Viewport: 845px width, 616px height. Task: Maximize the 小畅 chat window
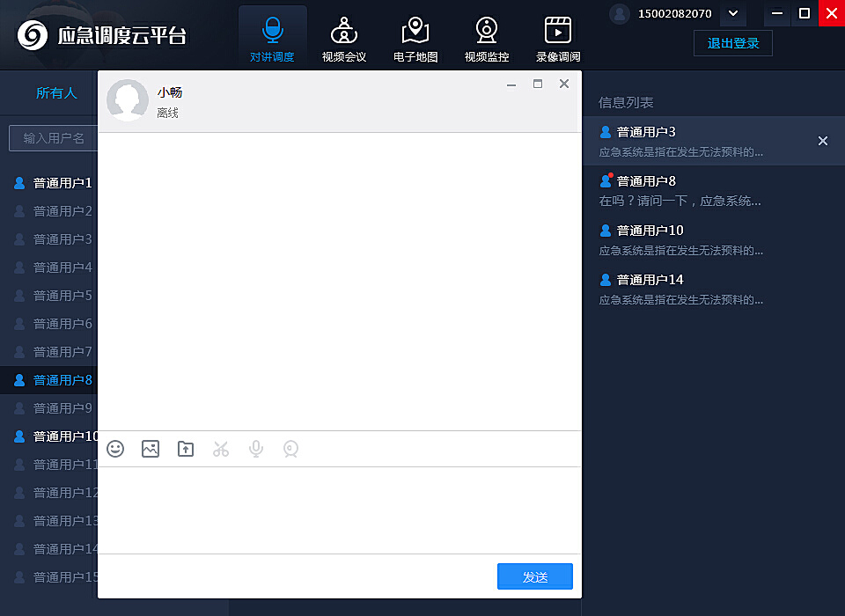[538, 84]
